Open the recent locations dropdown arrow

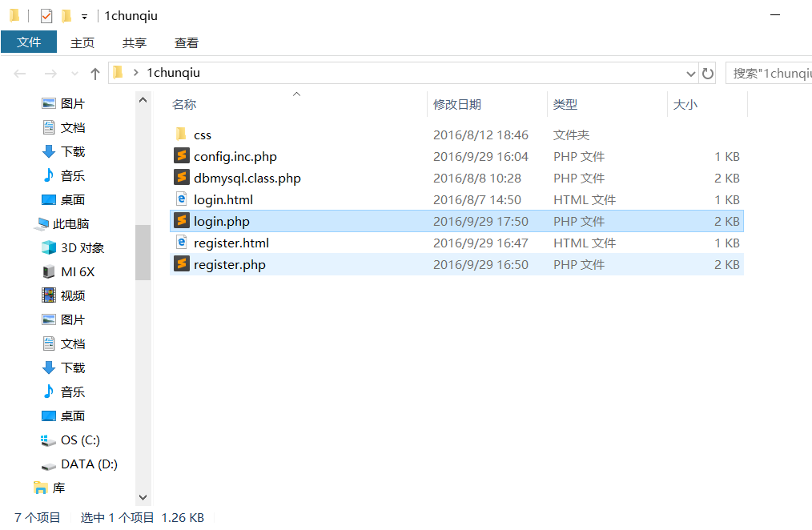[74, 74]
